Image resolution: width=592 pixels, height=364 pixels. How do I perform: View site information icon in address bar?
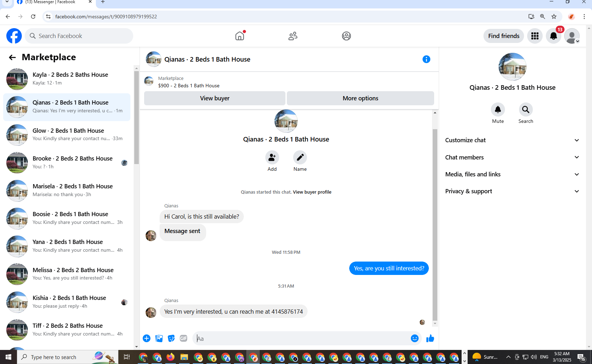[48, 17]
